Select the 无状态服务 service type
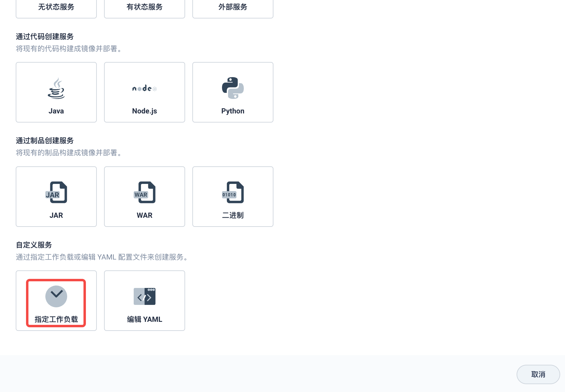565x392 pixels. pyautogui.click(x=56, y=7)
